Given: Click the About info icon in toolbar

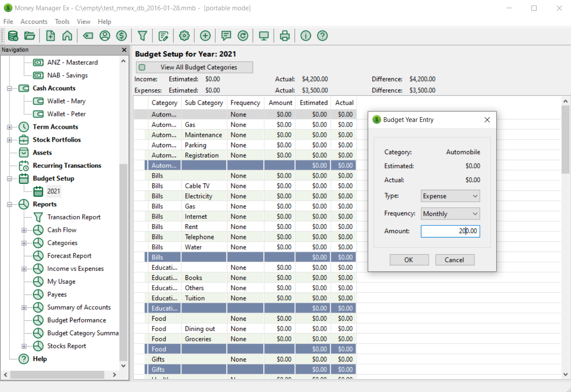Looking at the screenshot, I should (x=305, y=36).
